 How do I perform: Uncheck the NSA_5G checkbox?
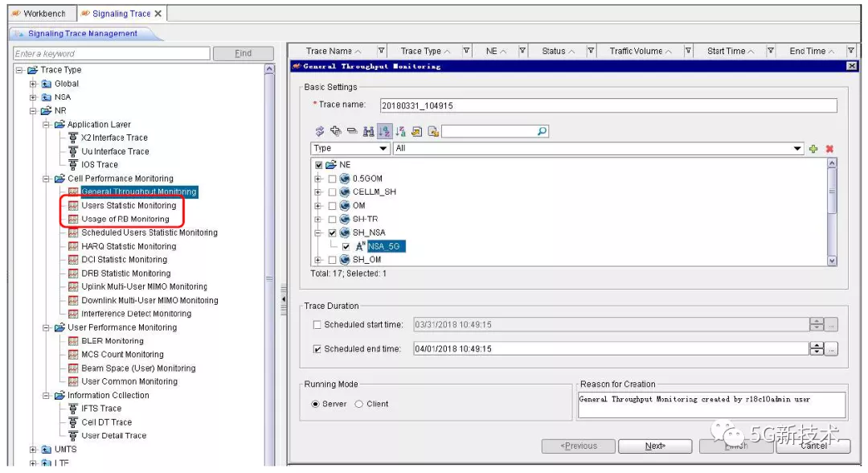[346, 246]
